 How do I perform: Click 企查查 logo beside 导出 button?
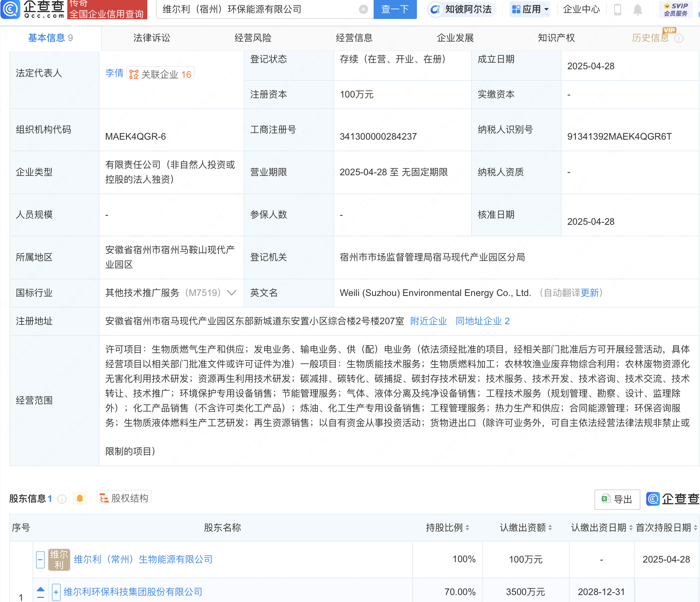pyautogui.click(x=673, y=499)
